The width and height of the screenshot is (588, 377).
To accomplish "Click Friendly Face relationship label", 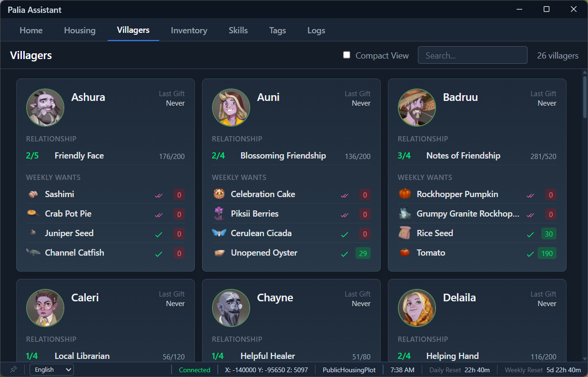I will pos(79,156).
